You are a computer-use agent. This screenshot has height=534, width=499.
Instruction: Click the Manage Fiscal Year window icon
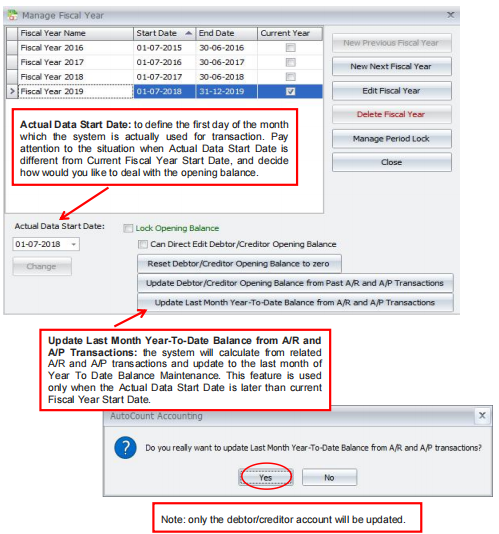point(13,15)
